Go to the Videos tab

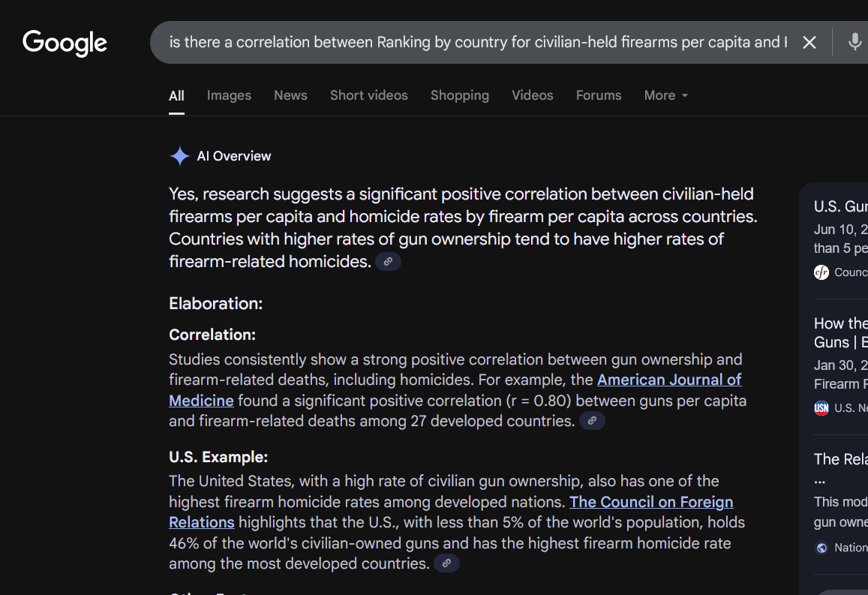(533, 95)
